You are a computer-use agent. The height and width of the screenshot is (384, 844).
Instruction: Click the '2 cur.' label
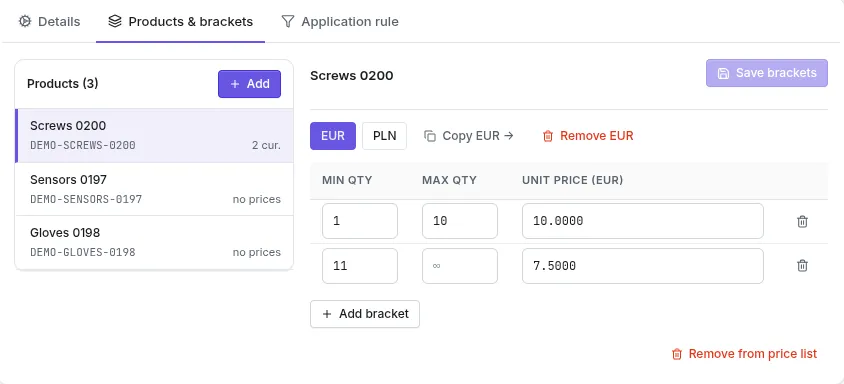click(266, 145)
